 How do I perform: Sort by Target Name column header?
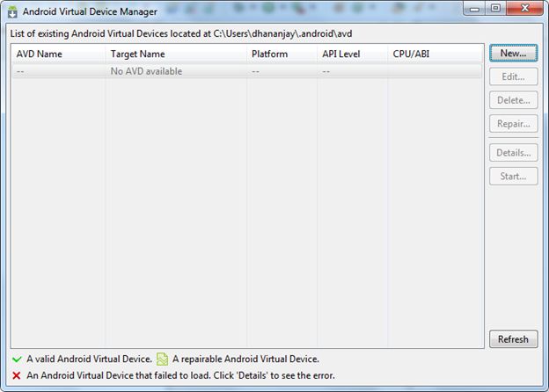tap(176, 54)
